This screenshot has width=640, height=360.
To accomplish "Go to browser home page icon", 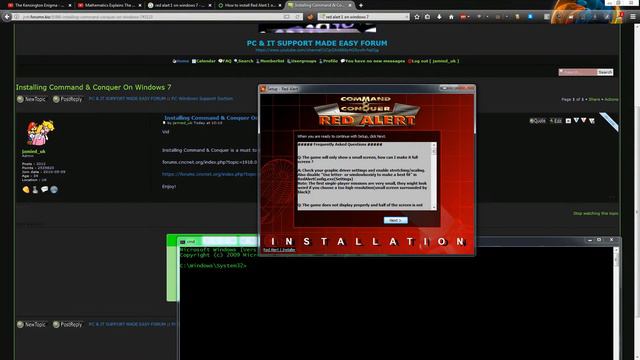I will (451, 17).
